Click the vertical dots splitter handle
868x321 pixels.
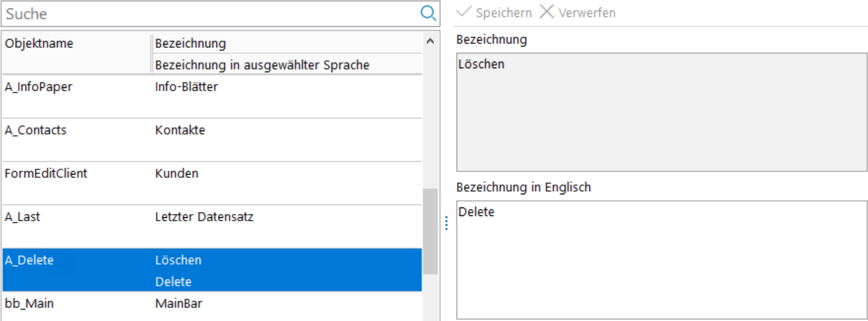pyautogui.click(x=446, y=223)
